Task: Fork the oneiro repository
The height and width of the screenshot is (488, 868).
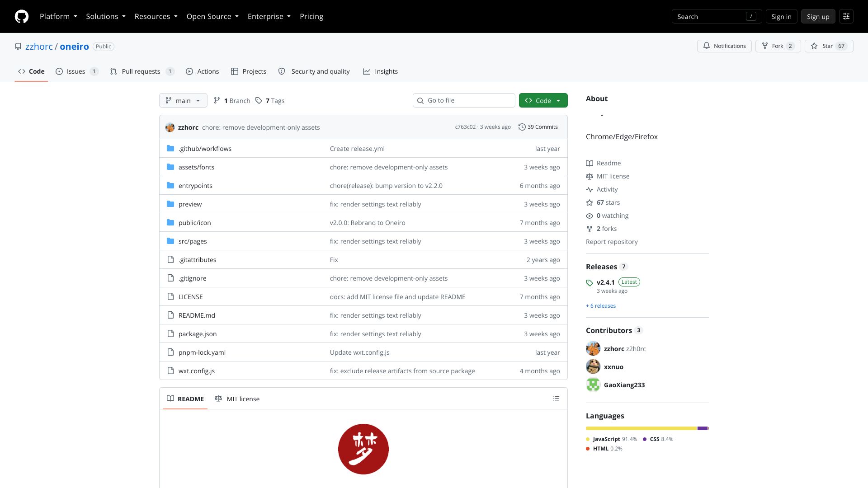Action: [778, 46]
